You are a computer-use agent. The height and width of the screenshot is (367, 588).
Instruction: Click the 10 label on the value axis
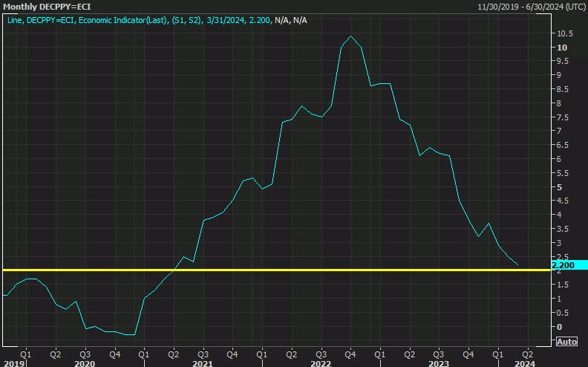pyautogui.click(x=562, y=48)
